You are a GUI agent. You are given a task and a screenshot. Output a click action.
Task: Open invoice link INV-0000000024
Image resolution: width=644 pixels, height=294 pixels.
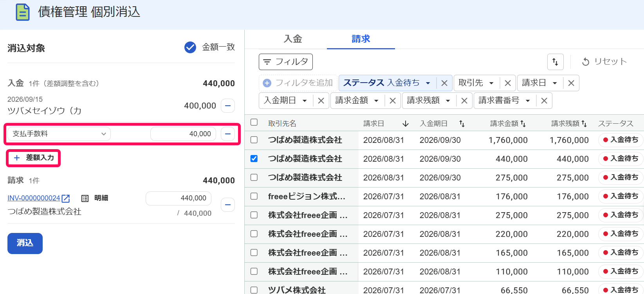pos(34,198)
